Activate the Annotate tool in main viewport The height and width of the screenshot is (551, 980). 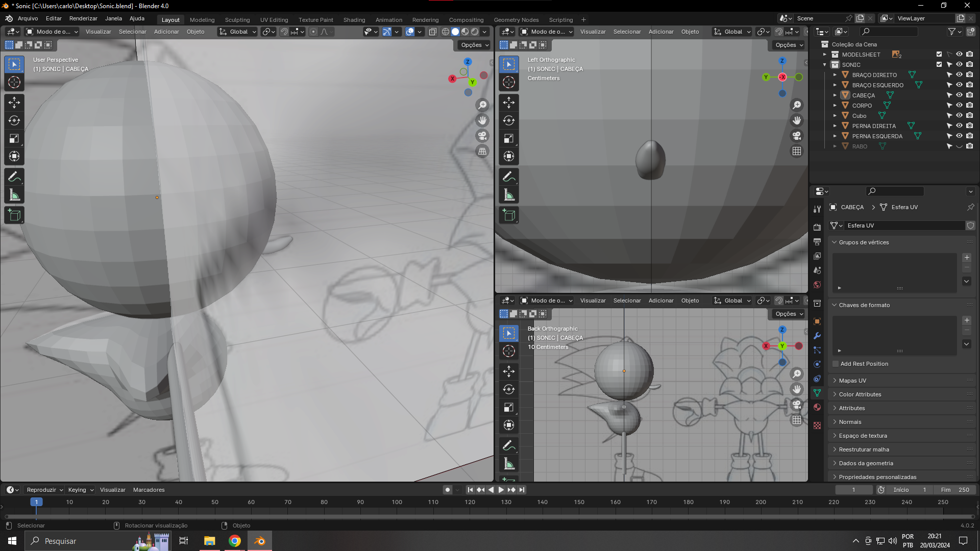click(14, 177)
